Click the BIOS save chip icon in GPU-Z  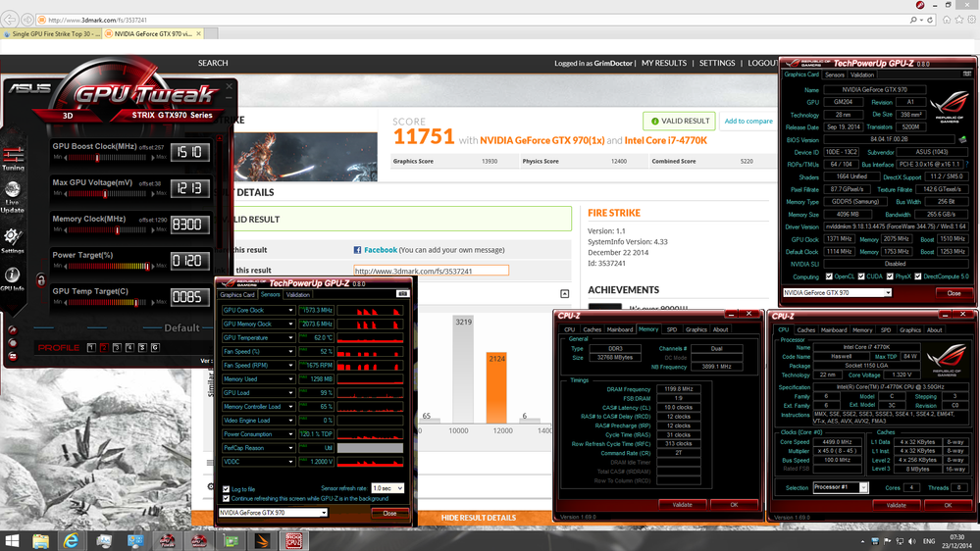962,139
